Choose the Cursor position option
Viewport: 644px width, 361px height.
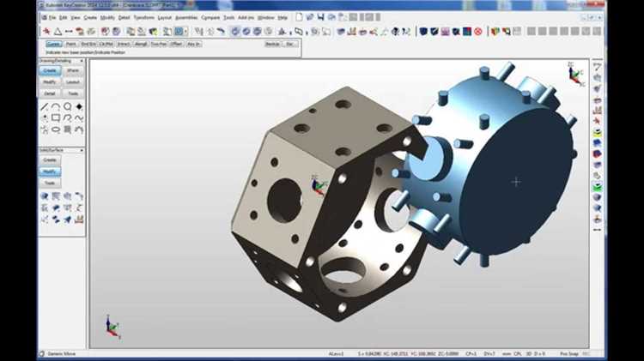[53, 44]
